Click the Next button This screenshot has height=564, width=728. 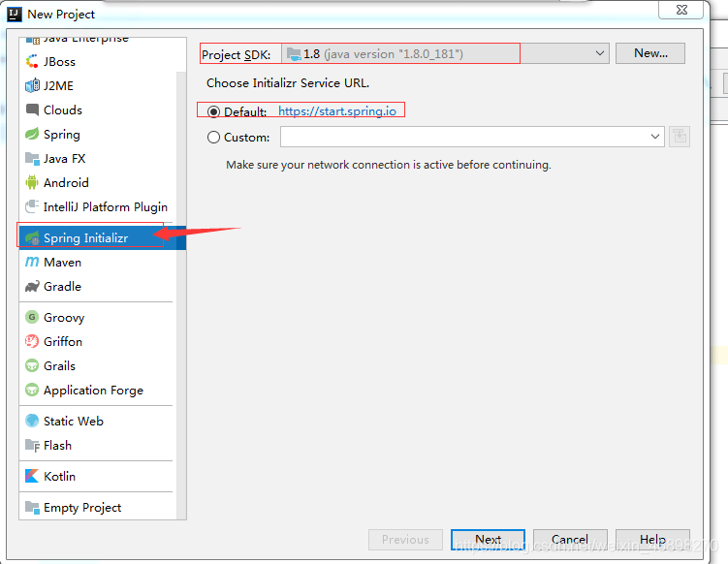[488, 540]
